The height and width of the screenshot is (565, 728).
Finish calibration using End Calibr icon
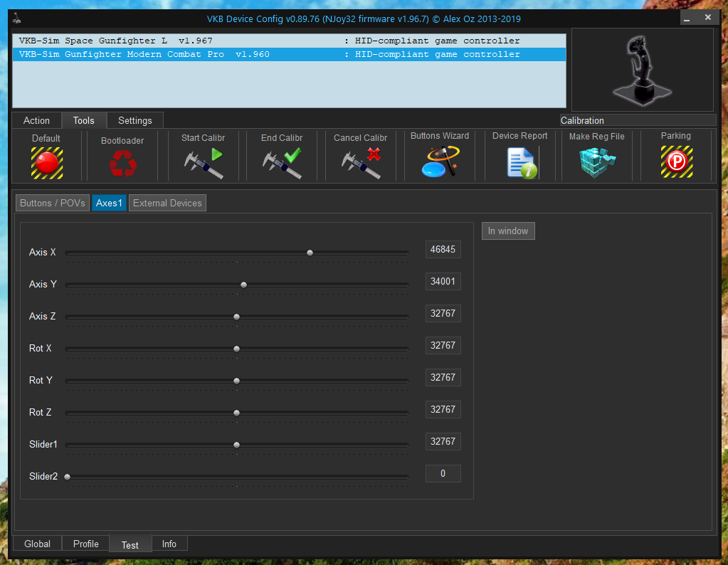(x=282, y=163)
